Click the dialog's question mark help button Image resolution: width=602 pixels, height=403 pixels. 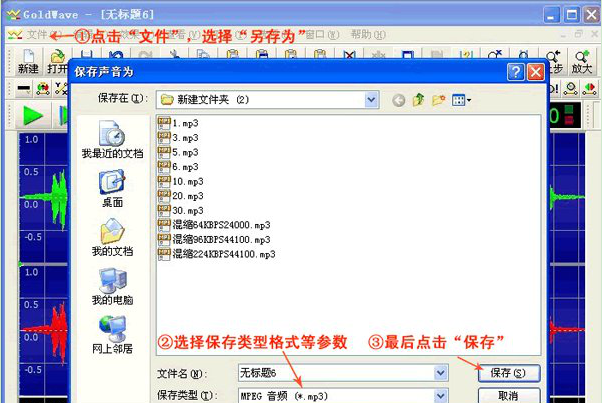[x=516, y=72]
